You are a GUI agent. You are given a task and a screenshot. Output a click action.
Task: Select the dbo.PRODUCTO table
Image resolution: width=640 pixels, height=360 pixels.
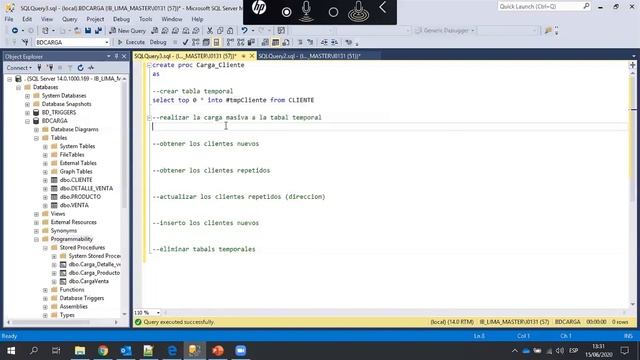80,197
